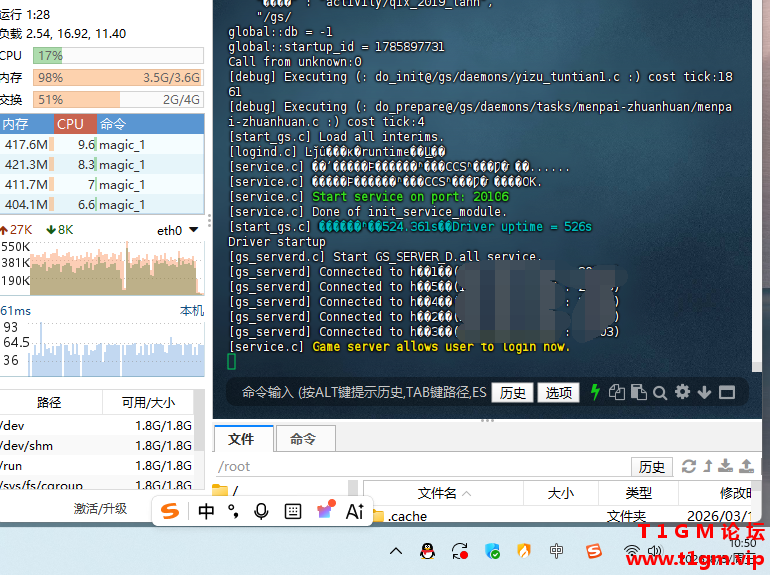The image size is (770, 575).
Task: Open the eth0 network interface dropdown
Action: [194, 230]
